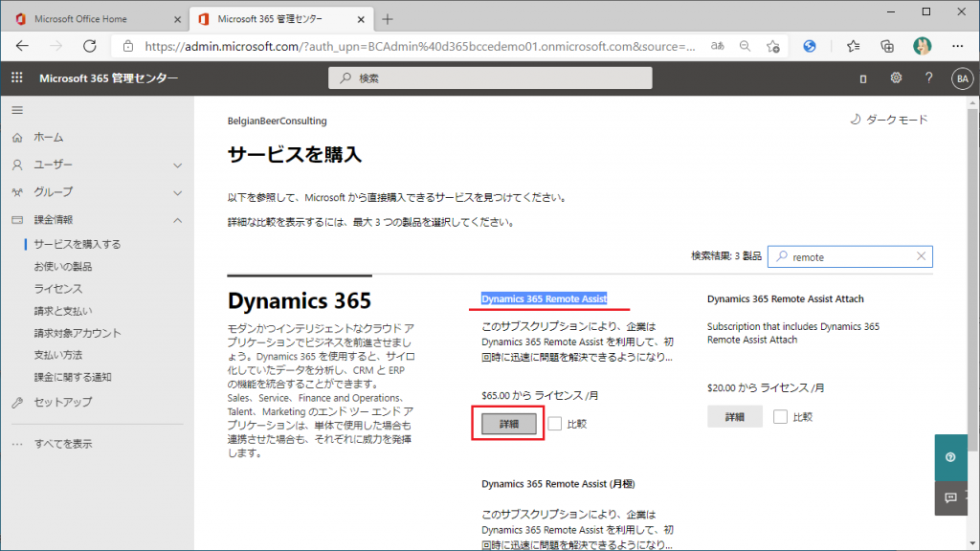Open the Dynamics 365 Remote Assist Attach title

[x=785, y=298]
